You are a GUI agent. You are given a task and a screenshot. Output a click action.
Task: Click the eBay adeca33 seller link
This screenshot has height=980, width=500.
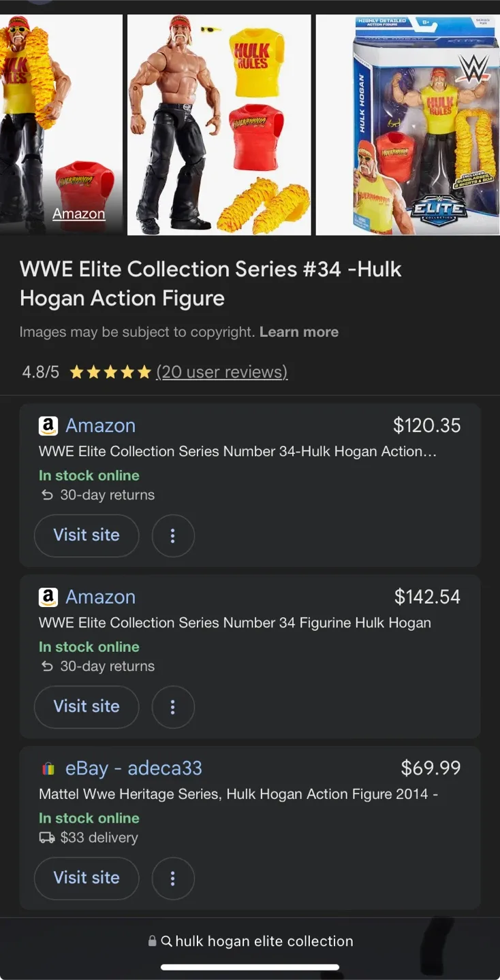[x=134, y=768]
